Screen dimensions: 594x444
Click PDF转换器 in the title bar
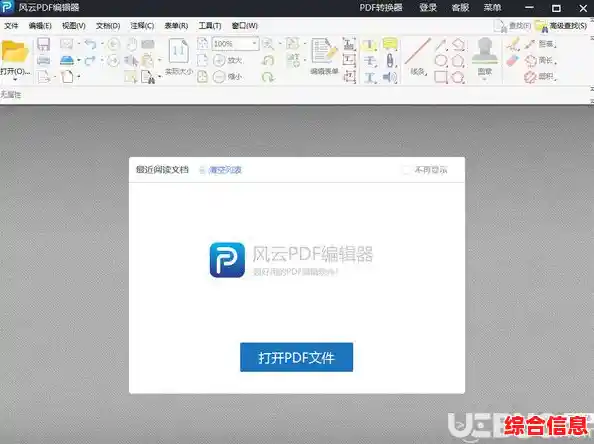381,8
